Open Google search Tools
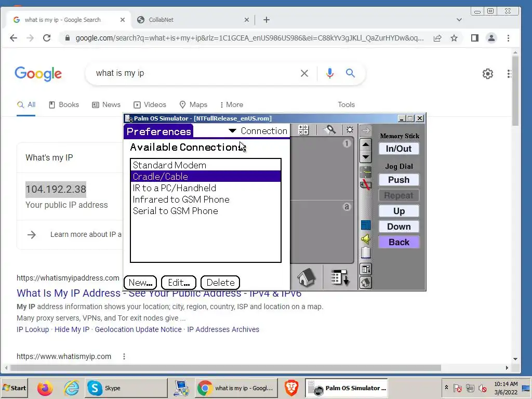Viewport: 532px width, 399px height. (x=346, y=105)
